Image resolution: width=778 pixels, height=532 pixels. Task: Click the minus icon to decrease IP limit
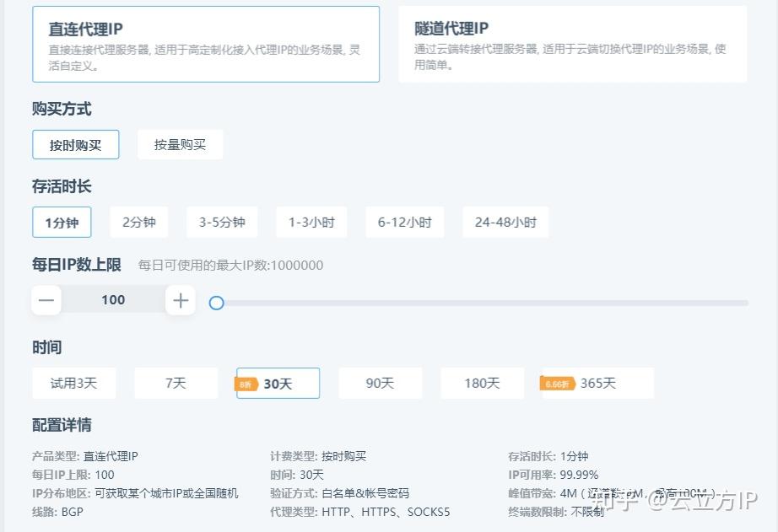point(46,299)
